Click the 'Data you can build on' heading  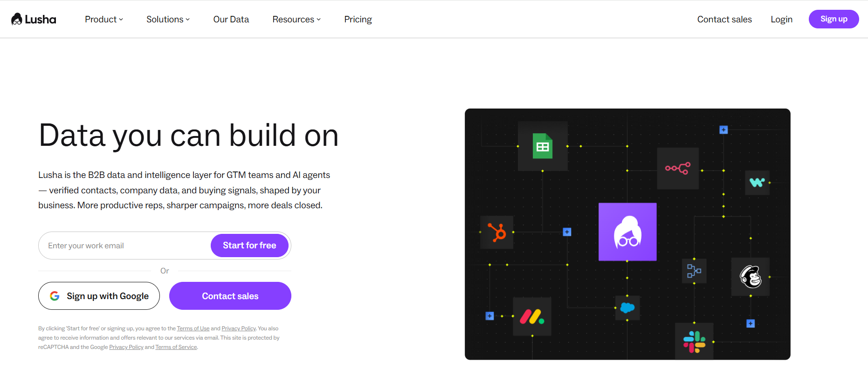[x=188, y=136]
